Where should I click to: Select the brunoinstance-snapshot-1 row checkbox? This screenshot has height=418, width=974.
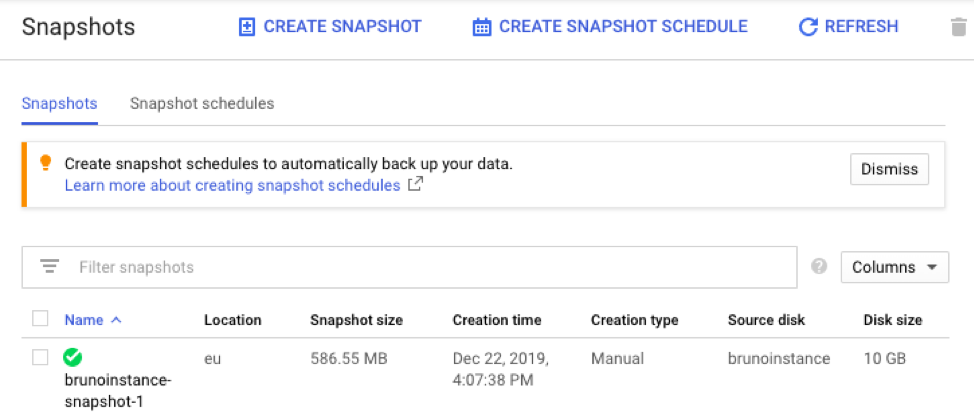pos(40,357)
